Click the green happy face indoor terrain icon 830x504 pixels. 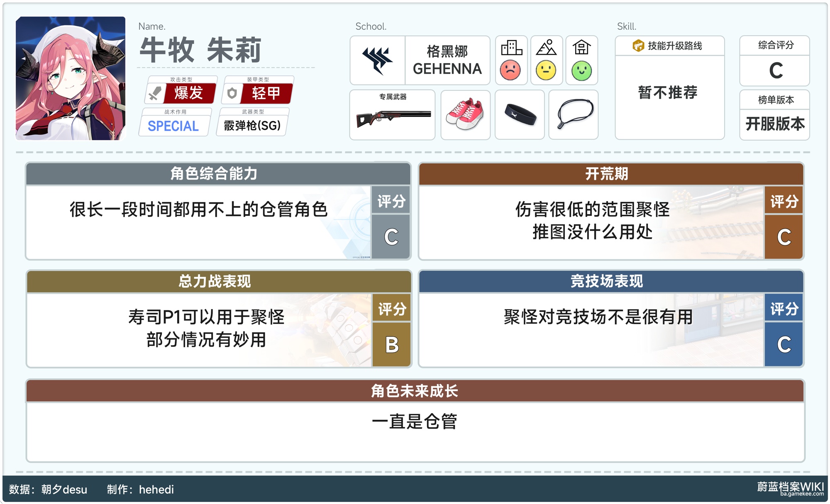point(581,70)
